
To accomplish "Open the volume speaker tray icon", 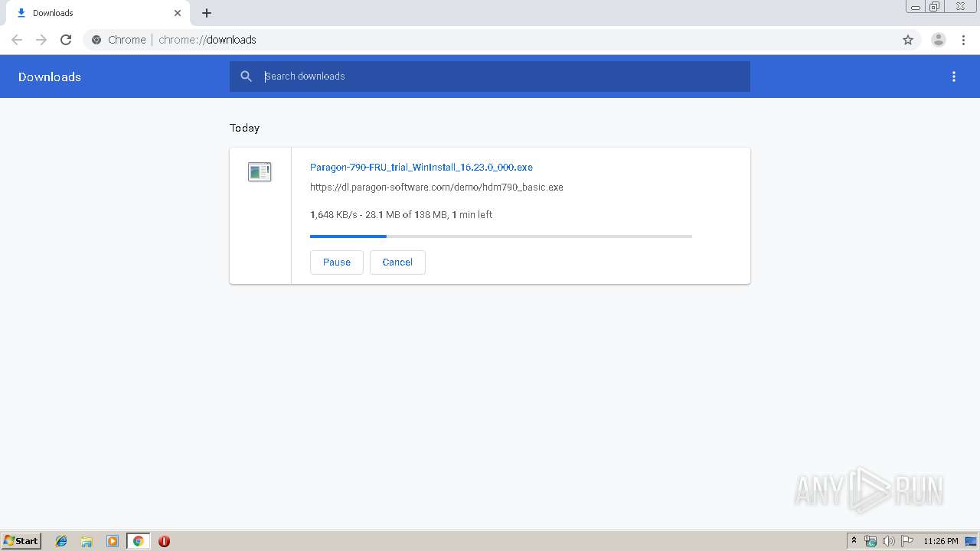I will [889, 541].
